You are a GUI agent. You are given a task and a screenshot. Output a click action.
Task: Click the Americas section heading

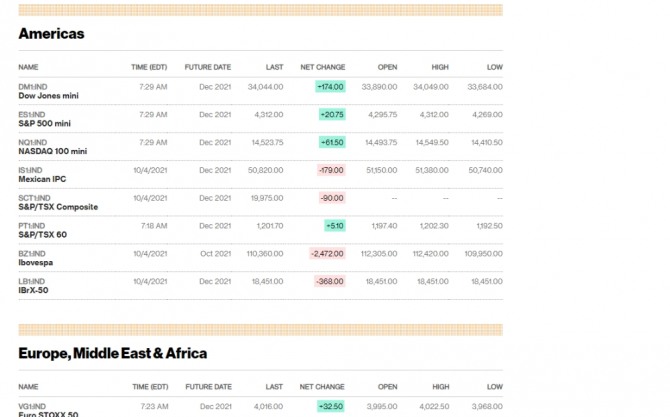tap(51, 34)
